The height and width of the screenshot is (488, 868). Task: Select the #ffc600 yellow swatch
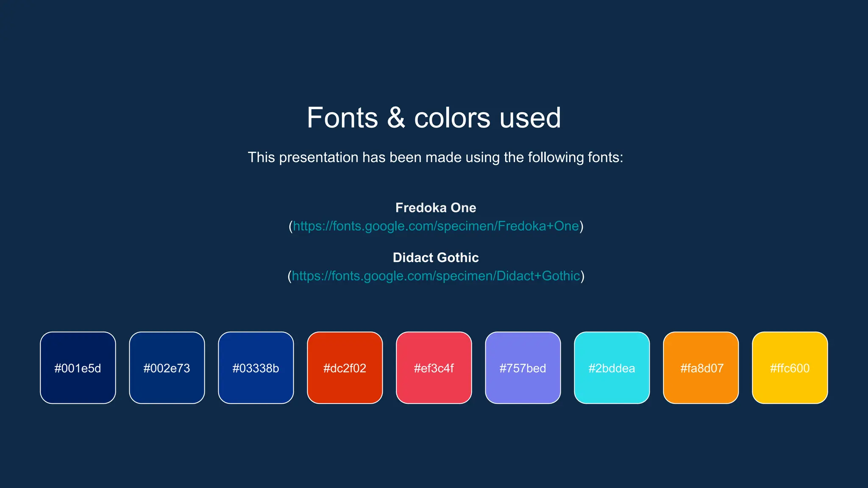click(790, 368)
